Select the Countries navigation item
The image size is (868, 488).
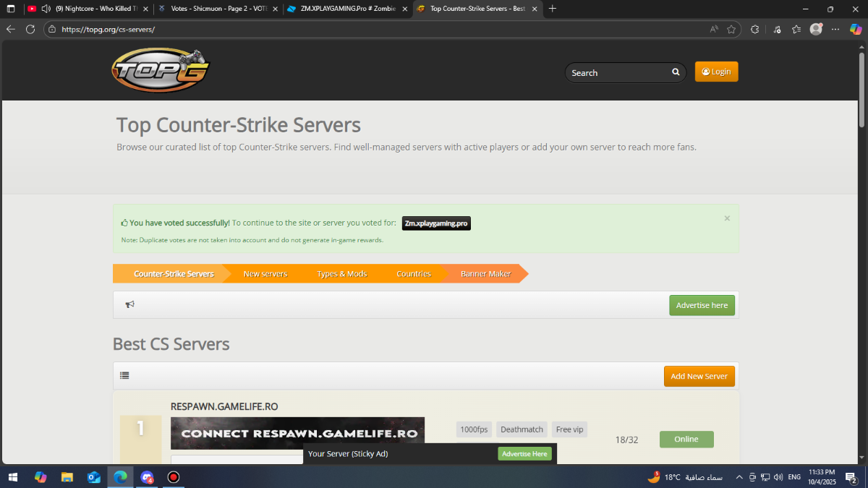click(414, 274)
